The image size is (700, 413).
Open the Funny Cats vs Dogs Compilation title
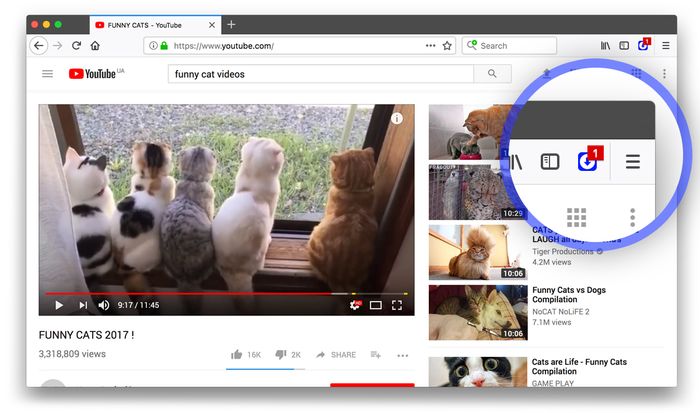click(x=569, y=295)
